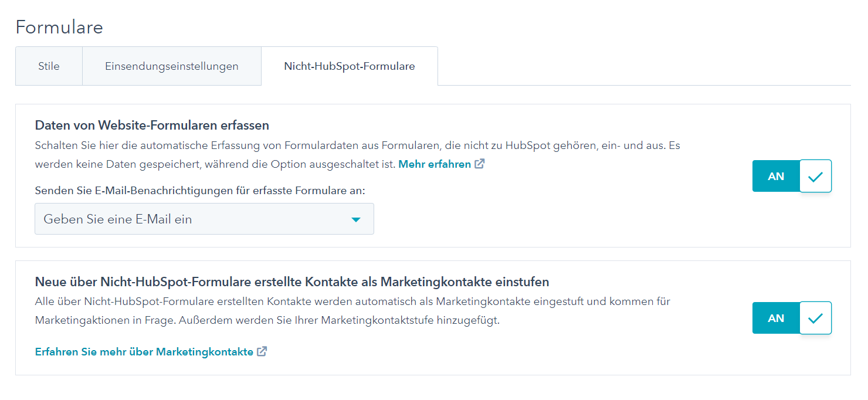868x400 pixels.
Task: Click external-link icon after Marketingkontakte link
Action: pos(262,352)
